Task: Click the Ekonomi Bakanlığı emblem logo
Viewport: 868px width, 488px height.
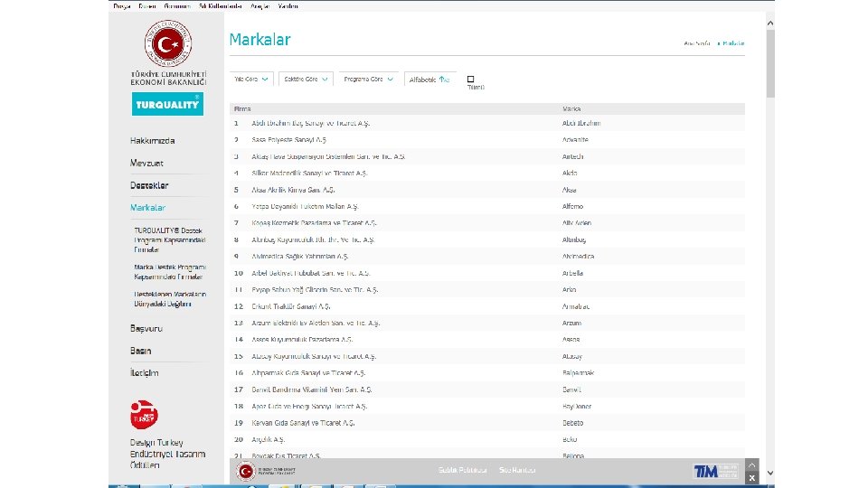Action: [x=168, y=43]
